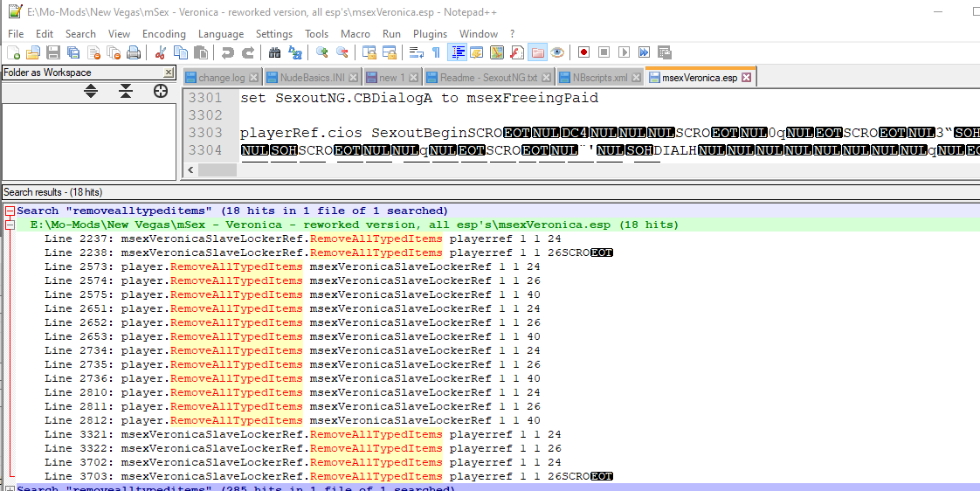
Task: Save the current file via toolbar
Action: point(54,52)
